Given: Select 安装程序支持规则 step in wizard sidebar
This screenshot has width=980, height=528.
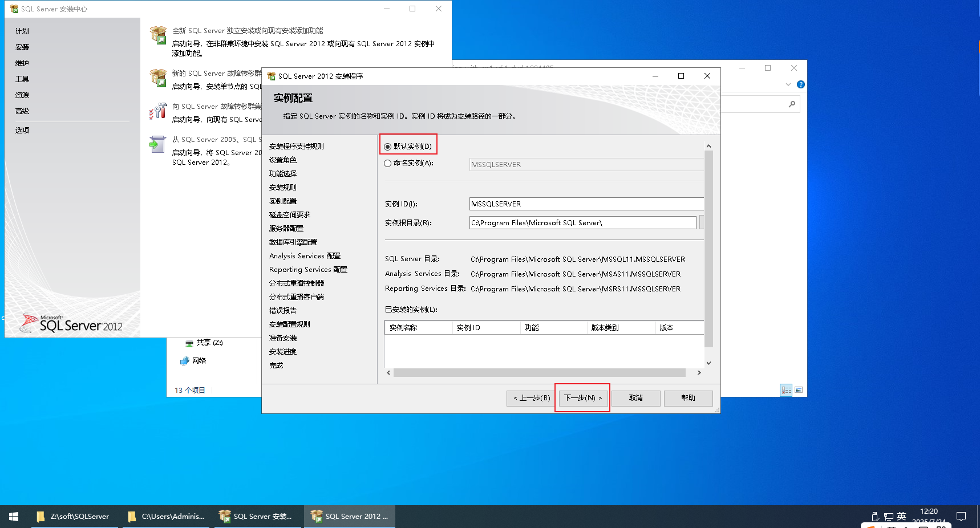Looking at the screenshot, I should (x=297, y=147).
